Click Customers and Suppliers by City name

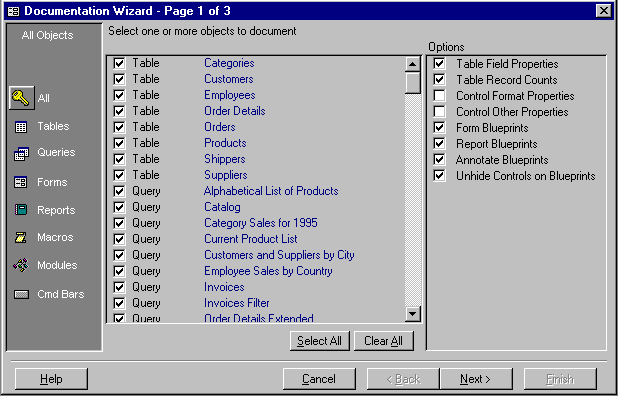pos(279,255)
